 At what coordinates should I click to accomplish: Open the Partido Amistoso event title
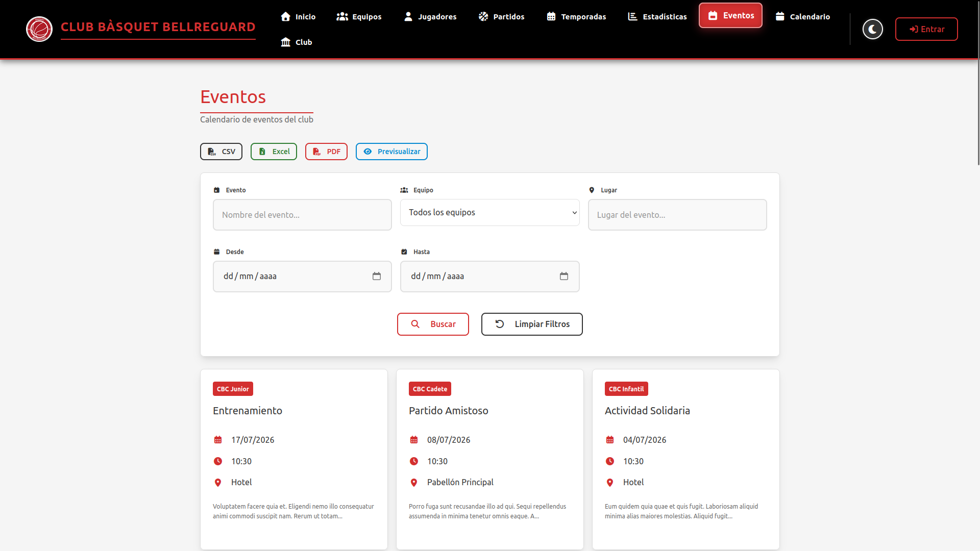click(x=449, y=411)
